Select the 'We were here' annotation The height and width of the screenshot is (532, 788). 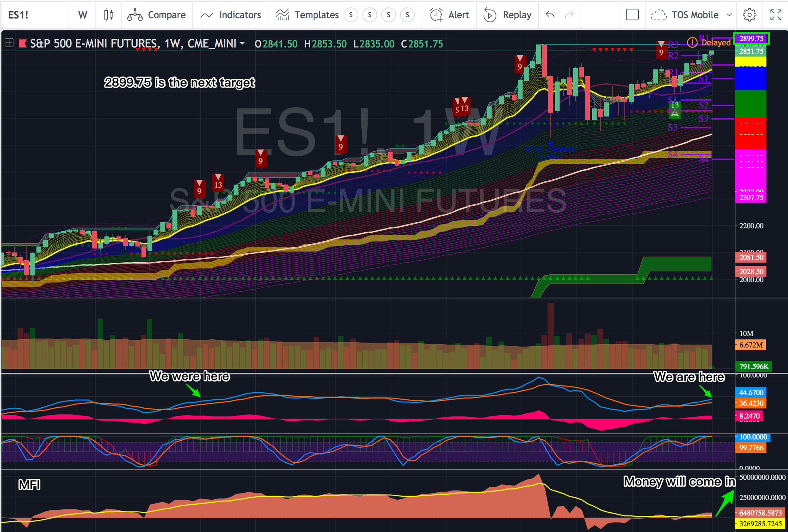tap(190, 376)
